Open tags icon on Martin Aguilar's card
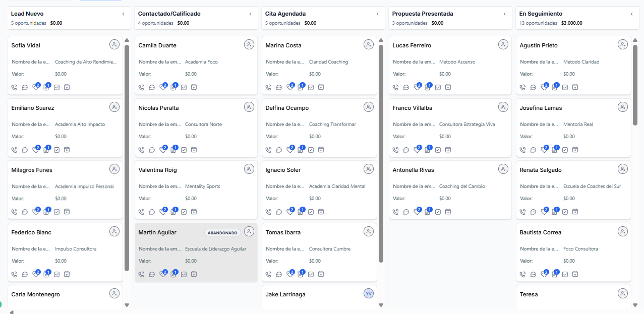The height and width of the screenshot is (314, 644). 162,274
